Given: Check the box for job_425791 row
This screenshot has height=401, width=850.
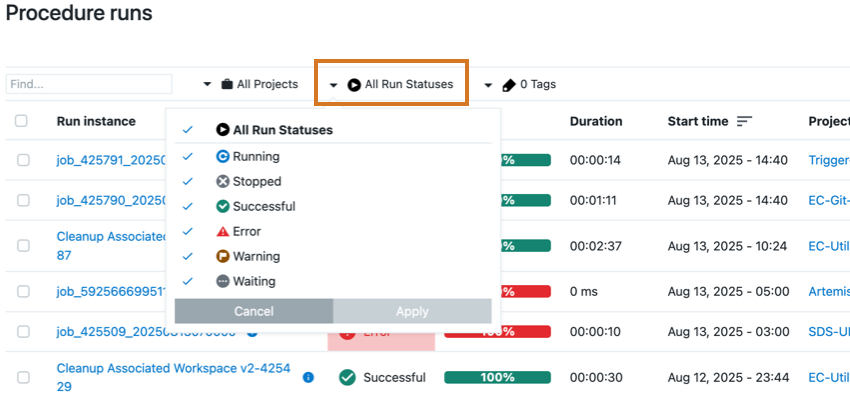Looking at the screenshot, I should pyautogui.click(x=23, y=160).
